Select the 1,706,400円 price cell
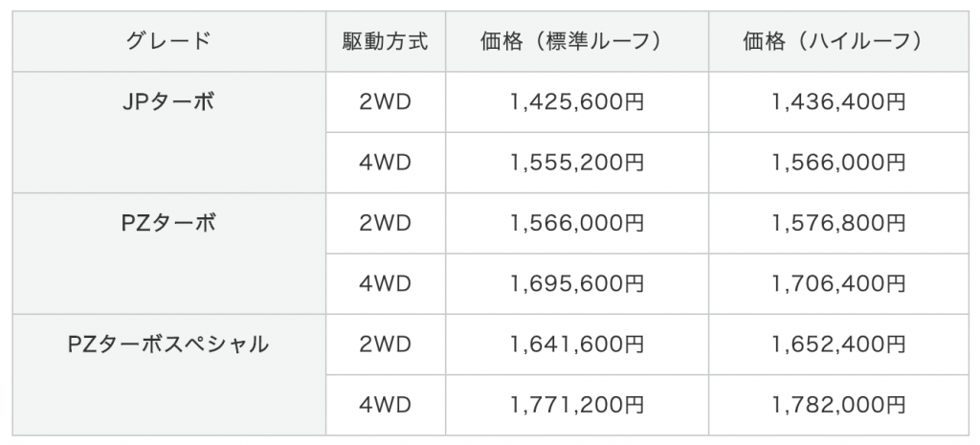This screenshot has width=980, height=445. (x=837, y=284)
